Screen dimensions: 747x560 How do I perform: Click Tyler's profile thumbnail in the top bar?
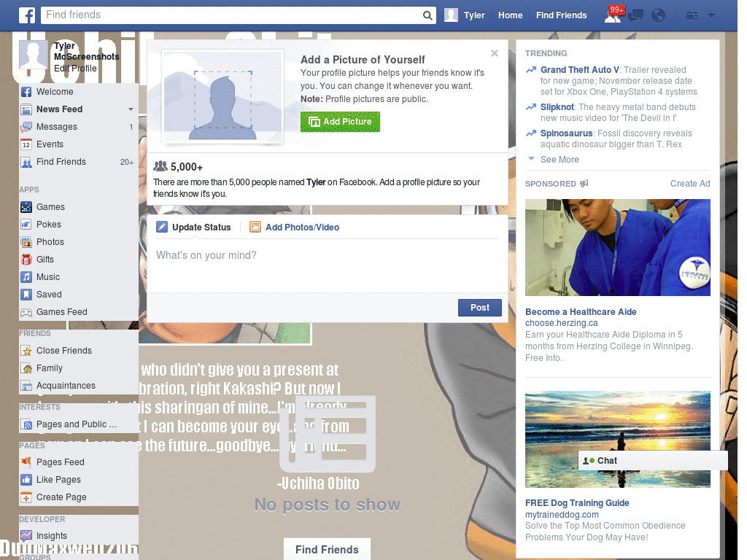tap(451, 15)
